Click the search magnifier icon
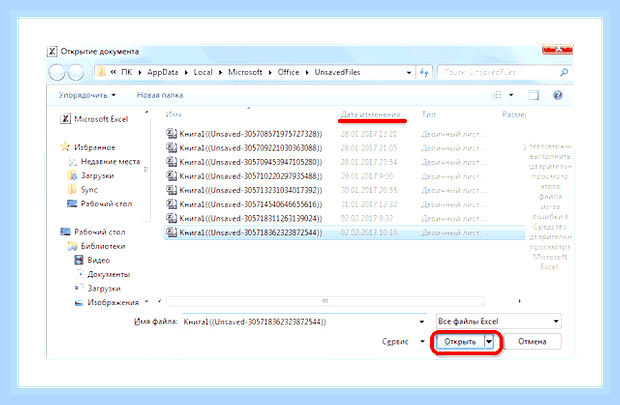 (x=564, y=72)
